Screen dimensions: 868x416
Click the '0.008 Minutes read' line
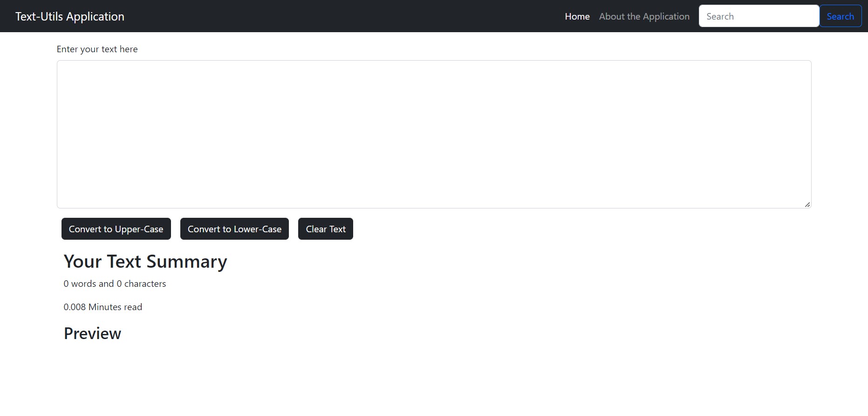[103, 307]
